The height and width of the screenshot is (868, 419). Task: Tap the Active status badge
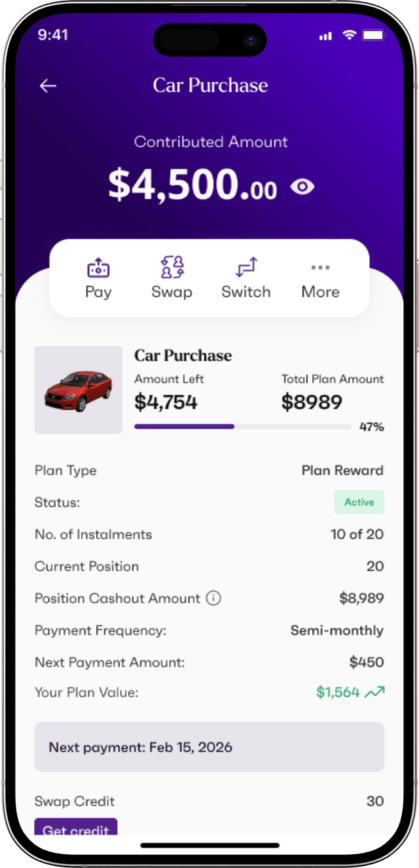359,502
